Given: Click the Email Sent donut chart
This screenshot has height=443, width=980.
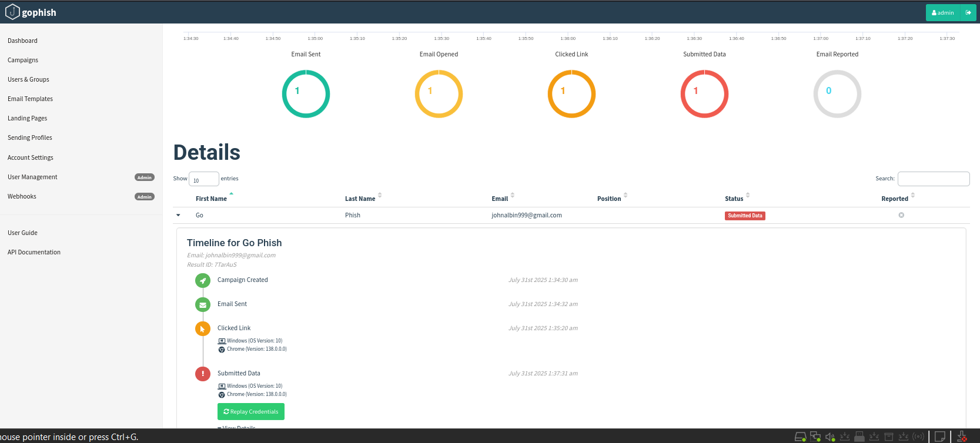Looking at the screenshot, I should pyautogui.click(x=306, y=94).
